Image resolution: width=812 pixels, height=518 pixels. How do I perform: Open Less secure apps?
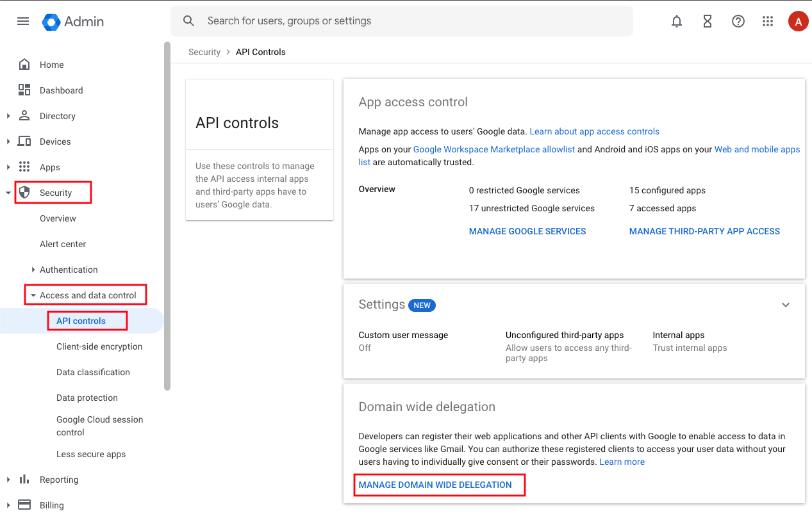[91, 454]
